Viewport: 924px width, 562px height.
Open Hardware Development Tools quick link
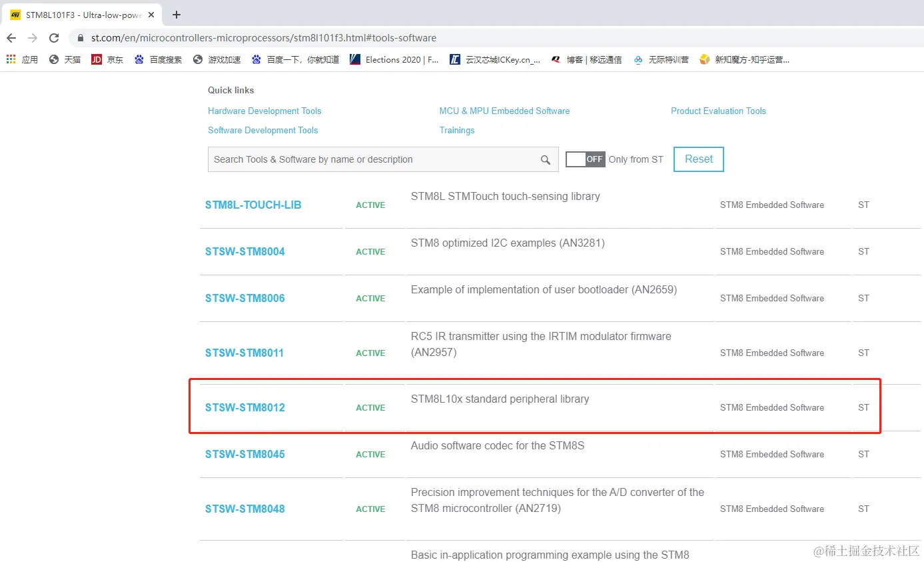point(264,111)
